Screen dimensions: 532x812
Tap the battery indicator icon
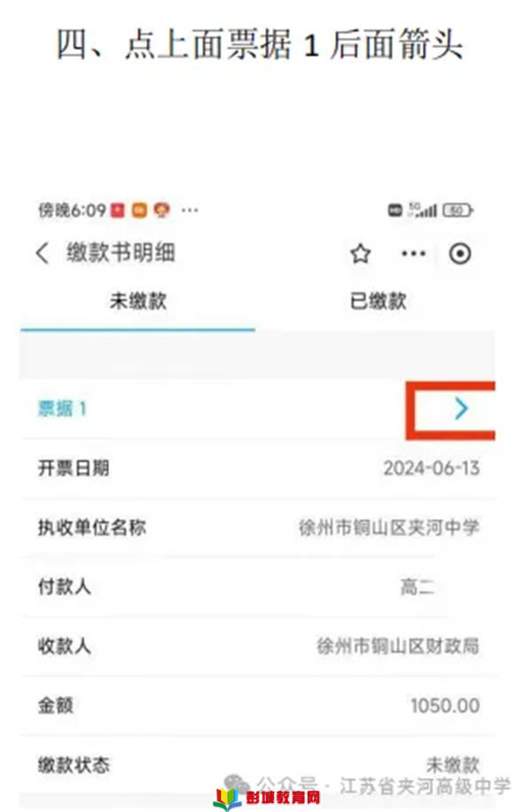point(457,211)
